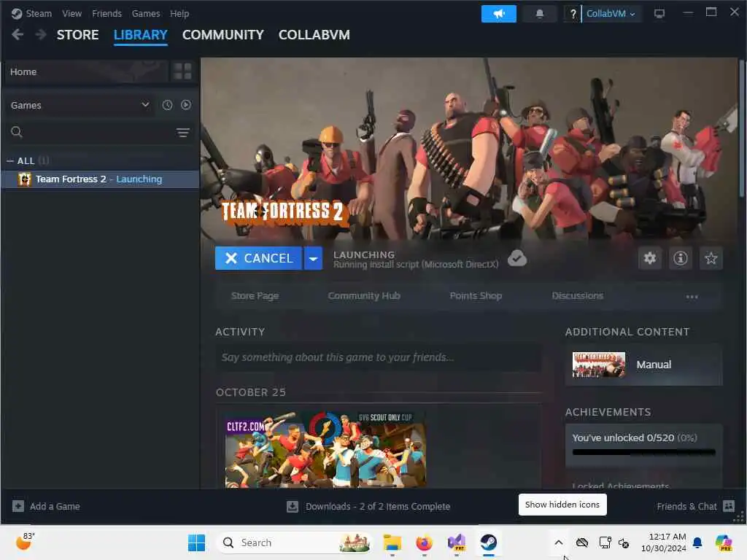Click the muted volume tray icon
Screen dimensions: 747x560
pyautogui.click(x=624, y=542)
